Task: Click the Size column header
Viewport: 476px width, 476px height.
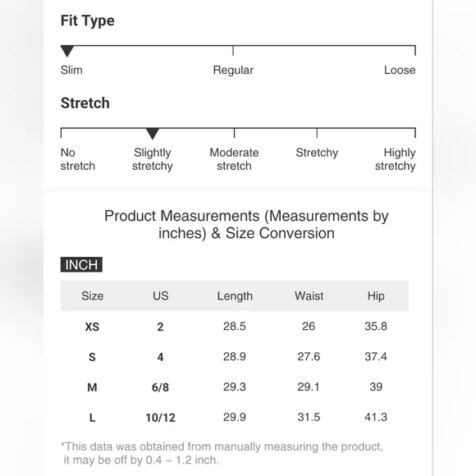Action: pyautogui.click(x=92, y=295)
